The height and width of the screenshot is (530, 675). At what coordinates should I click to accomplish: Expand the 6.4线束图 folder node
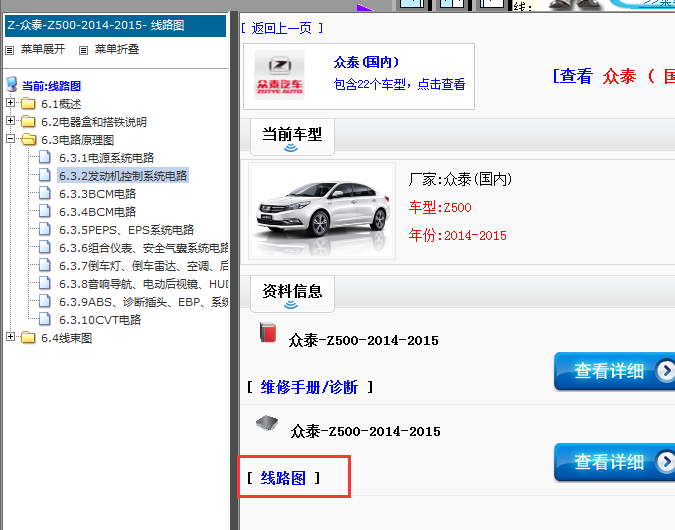pyautogui.click(x=10, y=337)
